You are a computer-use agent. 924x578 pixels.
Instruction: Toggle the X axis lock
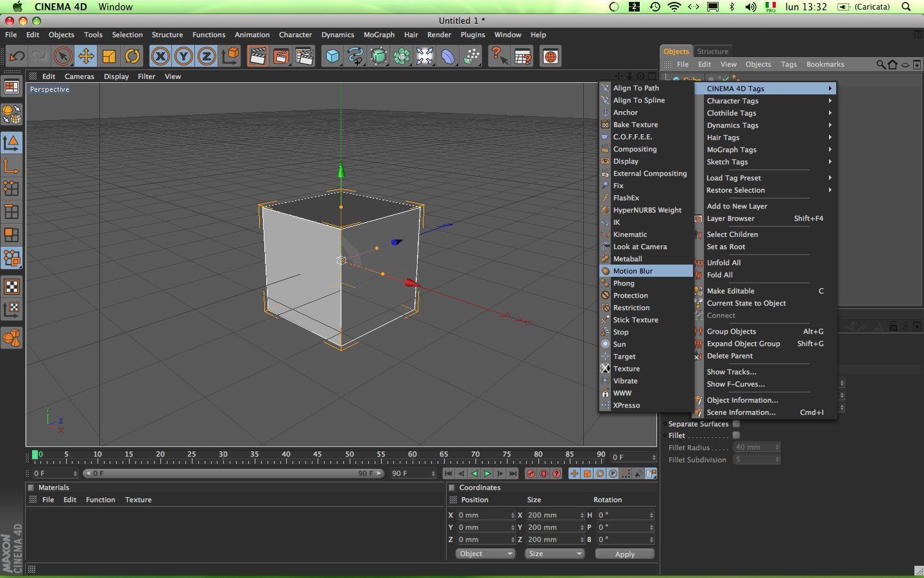160,57
